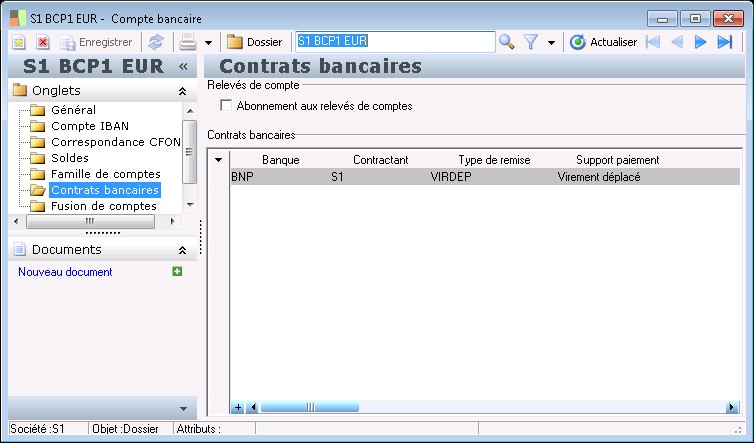Expand the bottom left panel arrow
754x443 pixels.
[x=183, y=409]
